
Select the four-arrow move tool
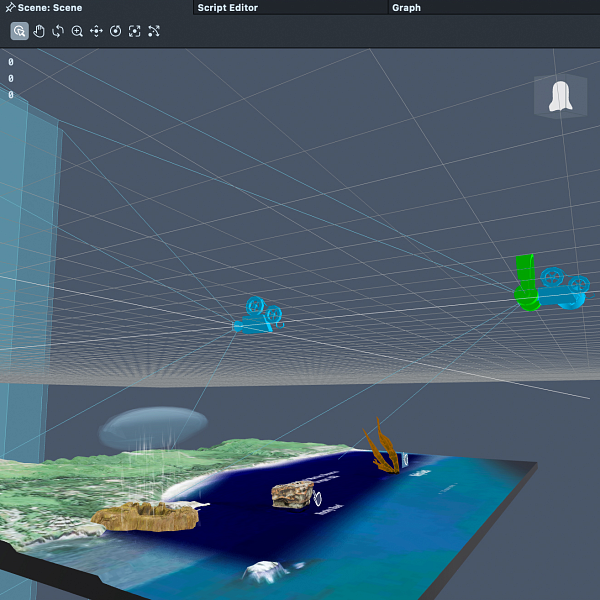tap(96, 31)
